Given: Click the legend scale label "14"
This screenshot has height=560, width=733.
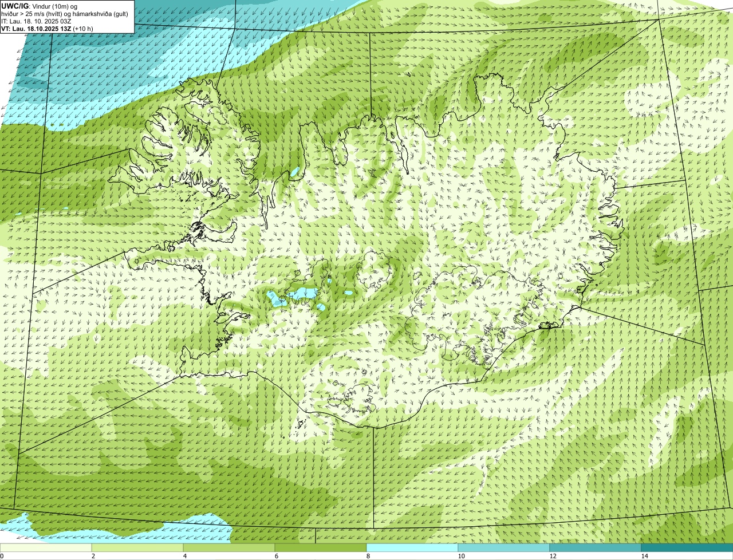Looking at the screenshot, I should (x=644, y=556).
